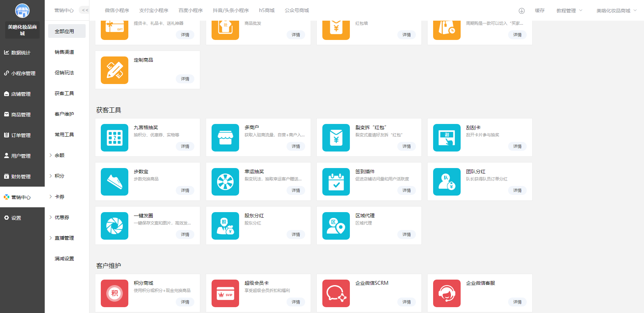Click the 商品批发 orange icon

pos(225,30)
